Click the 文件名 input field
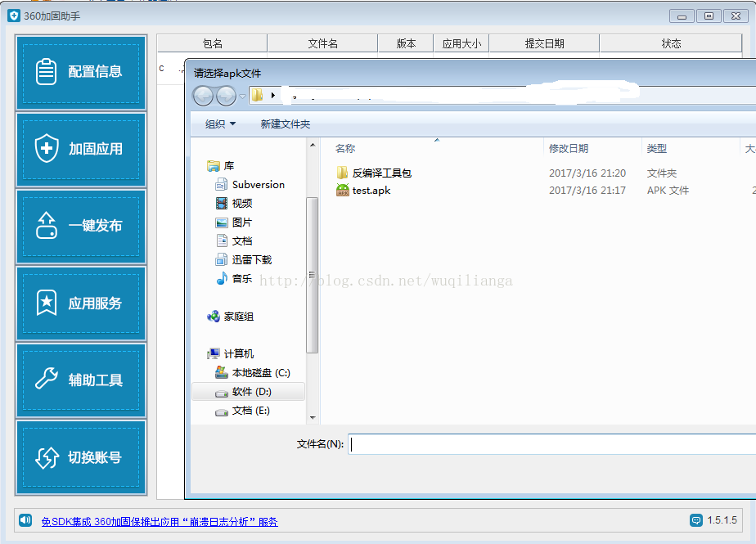The image size is (756, 544). click(x=552, y=444)
